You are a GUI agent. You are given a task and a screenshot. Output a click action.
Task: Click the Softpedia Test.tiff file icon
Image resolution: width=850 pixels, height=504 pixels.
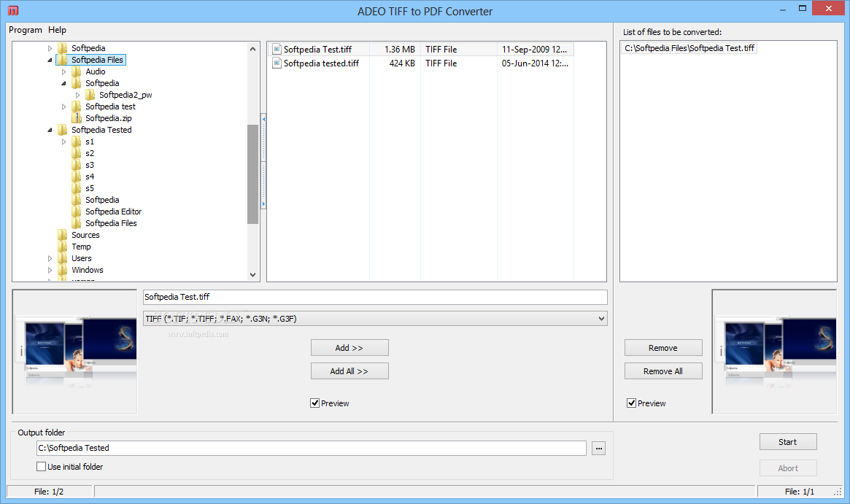click(x=277, y=50)
